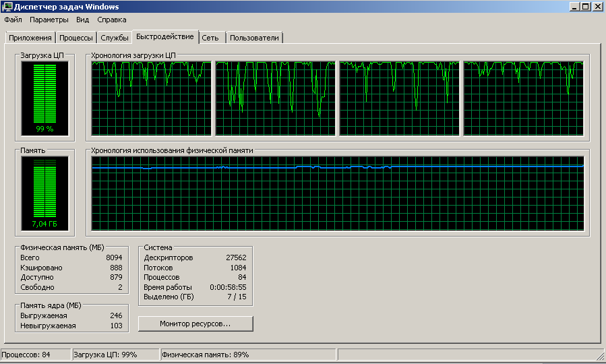Click the Кэшировано value 888
The width and height of the screenshot is (606, 364).
(x=116, y=268)
